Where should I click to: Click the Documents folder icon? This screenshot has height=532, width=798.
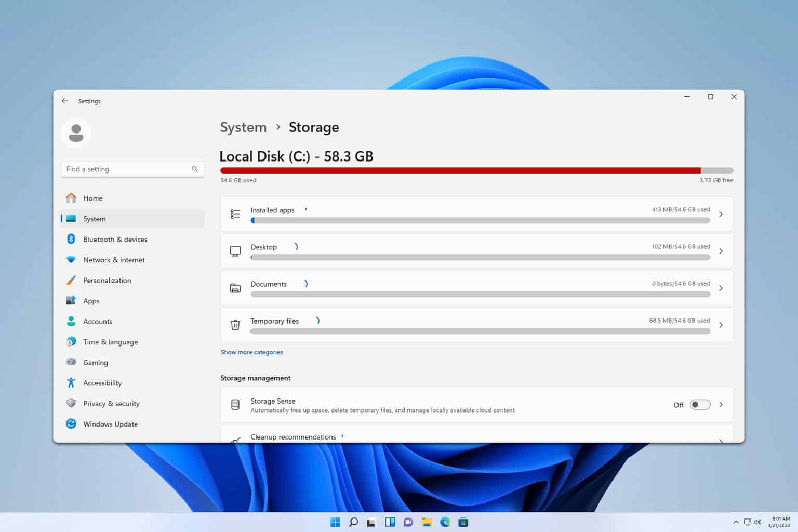tap(235, 288)
